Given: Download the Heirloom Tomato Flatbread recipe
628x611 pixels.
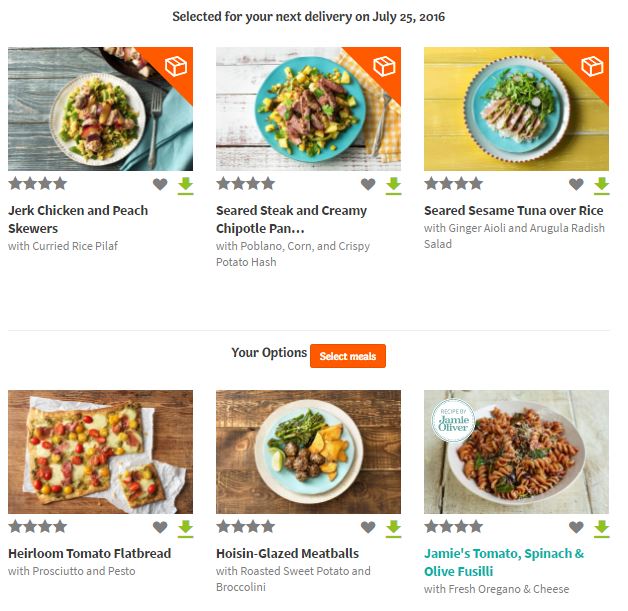Looking at the screenshot, I should coord(185,528).
